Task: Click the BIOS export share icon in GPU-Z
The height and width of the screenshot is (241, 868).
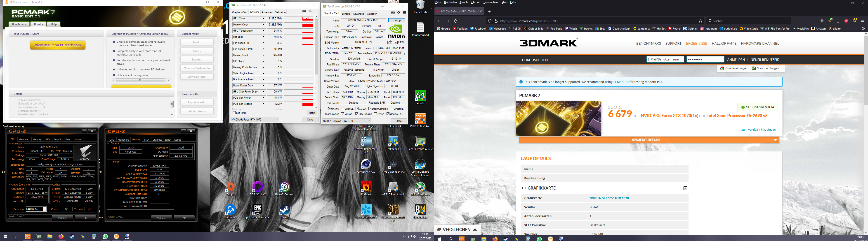Action: click(x=389, y=42)
